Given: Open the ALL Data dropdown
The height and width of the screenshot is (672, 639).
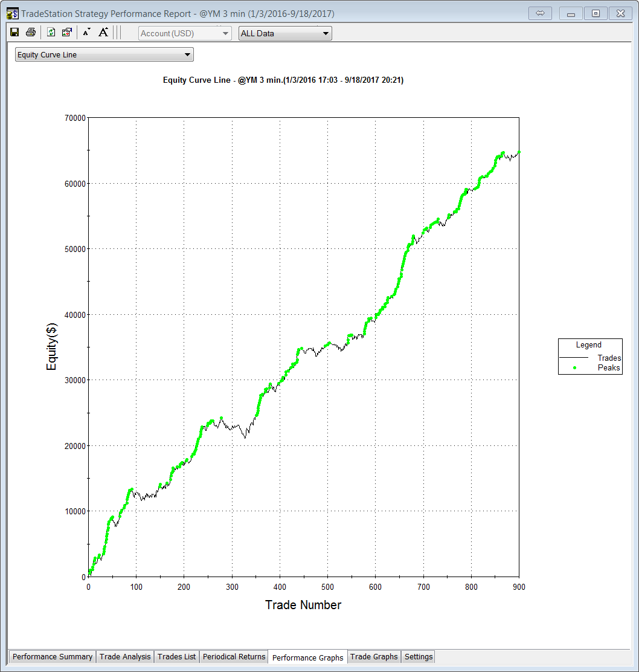Looking at the screenshot, I should tap(285, 33).
